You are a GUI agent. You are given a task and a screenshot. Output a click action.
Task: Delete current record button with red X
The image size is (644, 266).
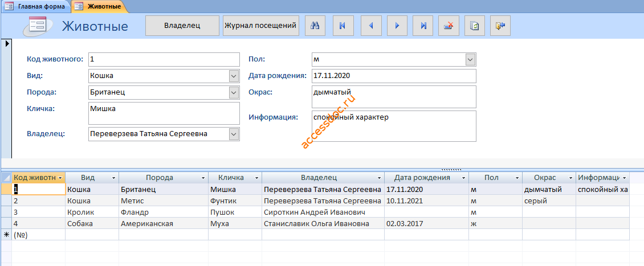click(449, 26)
